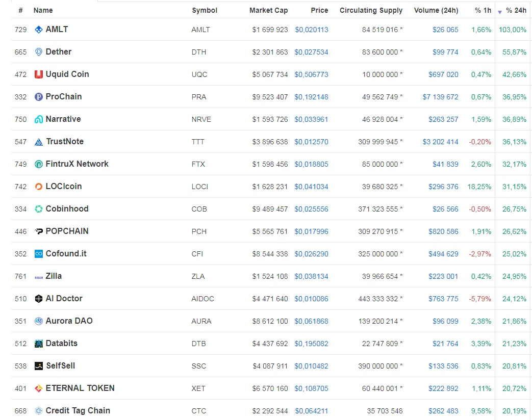Click the FintruX Network logo icon
The height and width of the screenshot is (420, 532).
[39, 164]
